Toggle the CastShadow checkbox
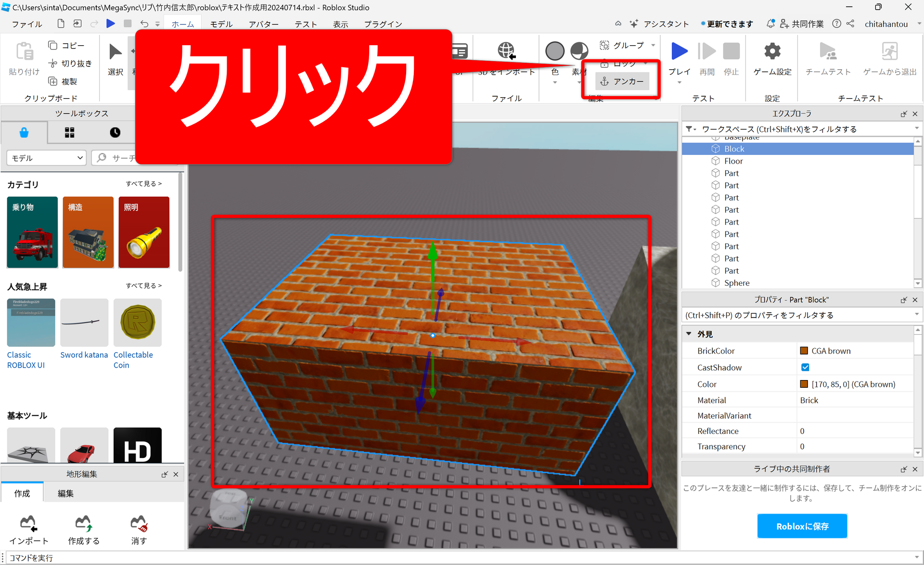 click(805, 368)
